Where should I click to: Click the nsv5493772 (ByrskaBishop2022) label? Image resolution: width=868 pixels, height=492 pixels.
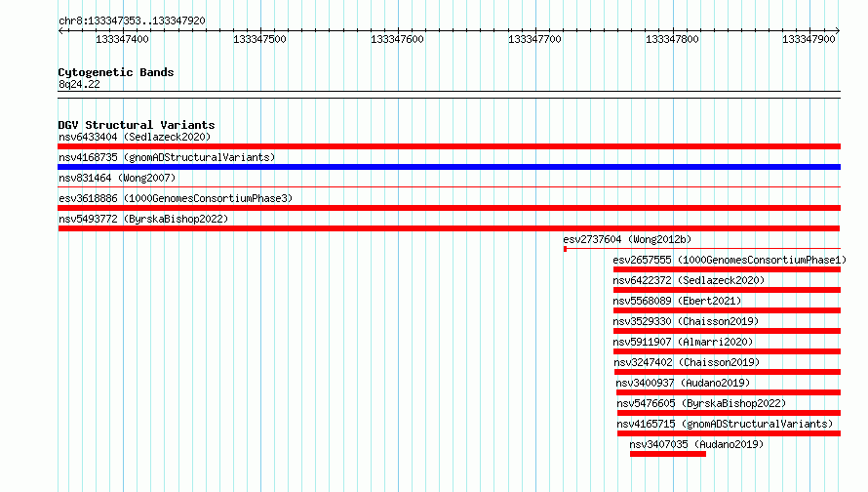coord(143,219)
